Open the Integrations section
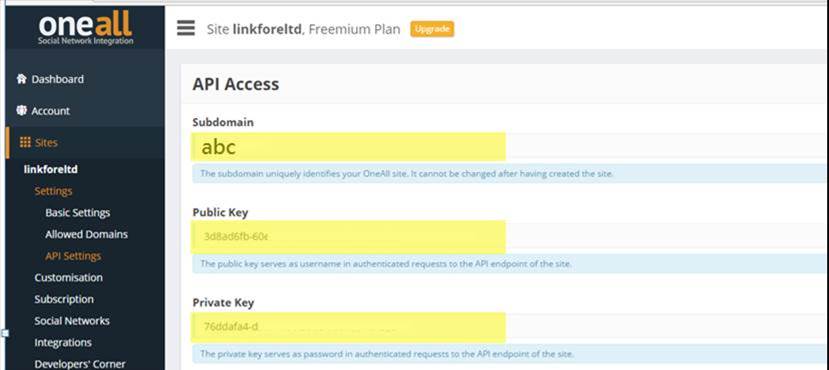The width and height of the screenshot is (829, 370). coord(63,343)
